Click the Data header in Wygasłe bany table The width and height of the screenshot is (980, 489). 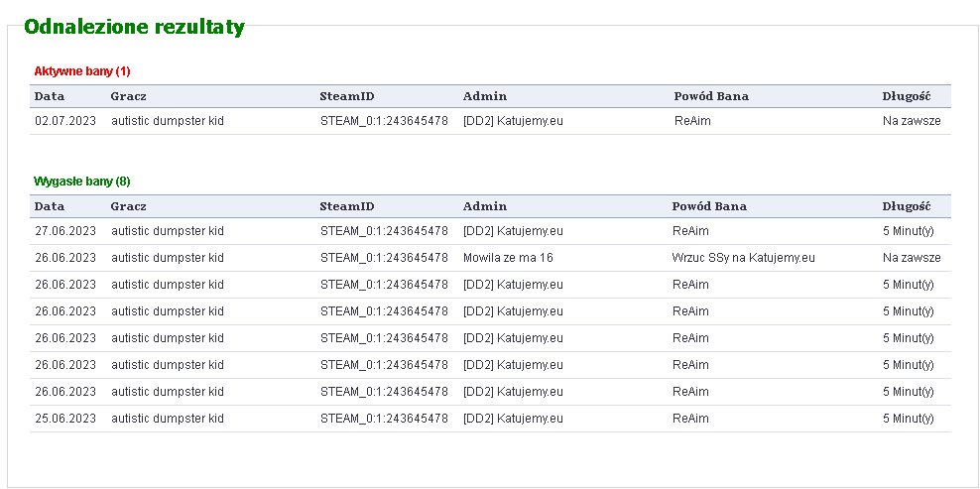pos(50,206)
